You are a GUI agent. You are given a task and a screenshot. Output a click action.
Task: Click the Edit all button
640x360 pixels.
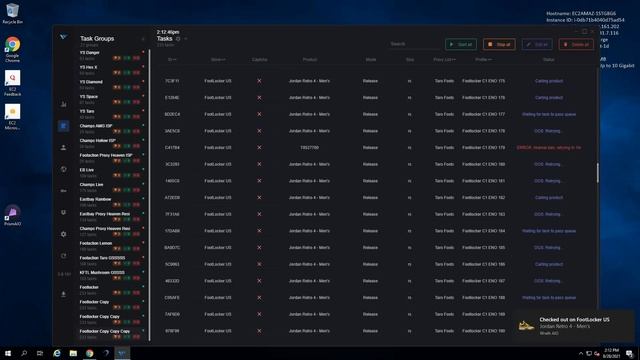click(537, 44)
